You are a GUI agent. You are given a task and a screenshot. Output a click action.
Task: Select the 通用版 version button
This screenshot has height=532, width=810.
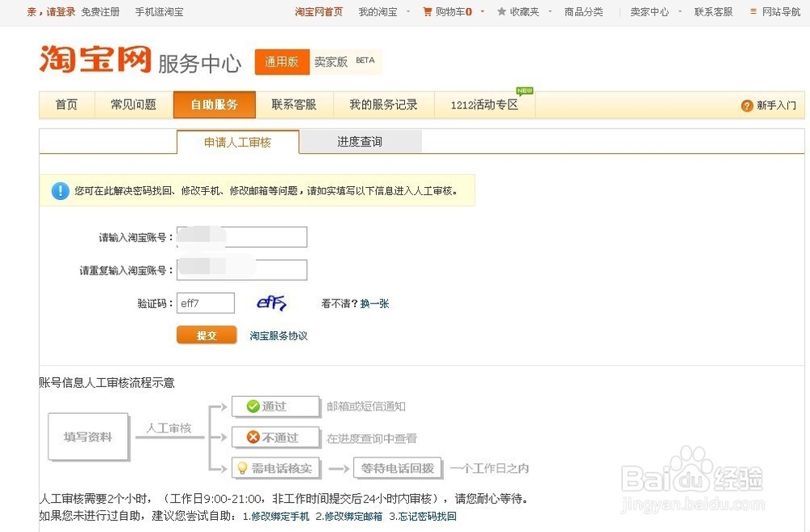tap(282, 62)
